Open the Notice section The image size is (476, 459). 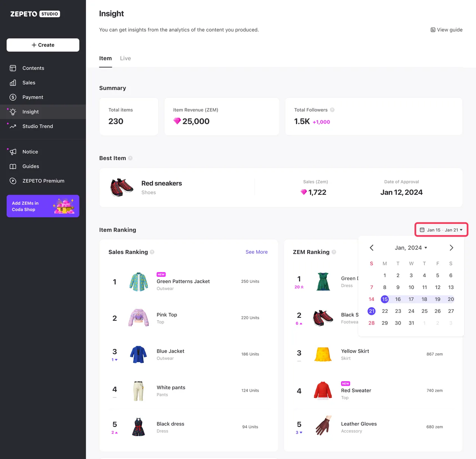tap(30, 152)
